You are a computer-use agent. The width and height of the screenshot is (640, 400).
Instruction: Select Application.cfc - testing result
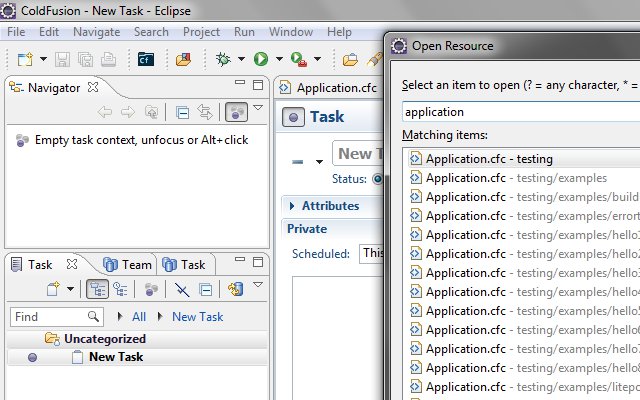click(x=524, y=159)
